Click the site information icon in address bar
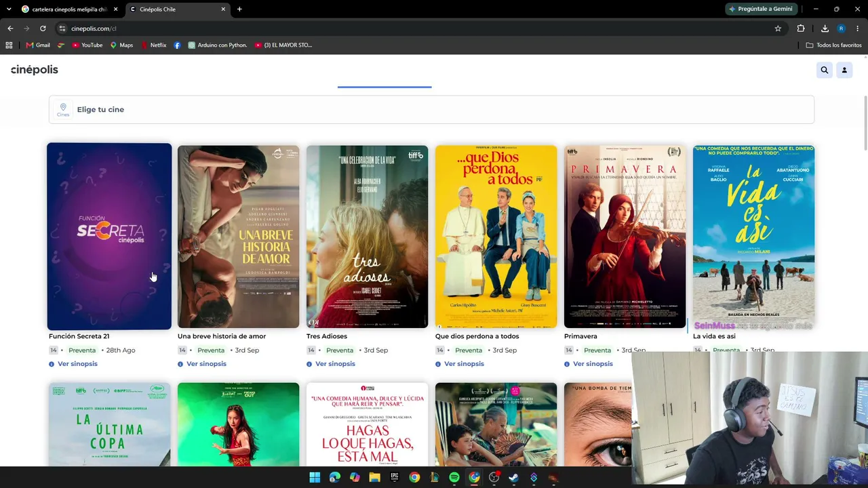The height and width of the screenshot is (488, 868). click(x=62, y=28)
